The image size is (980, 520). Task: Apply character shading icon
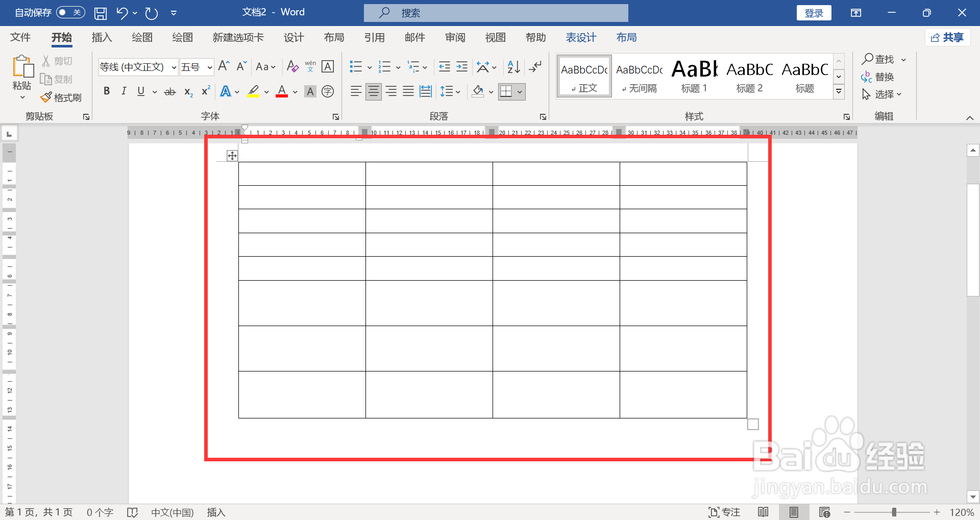click(x=310, y=92)
